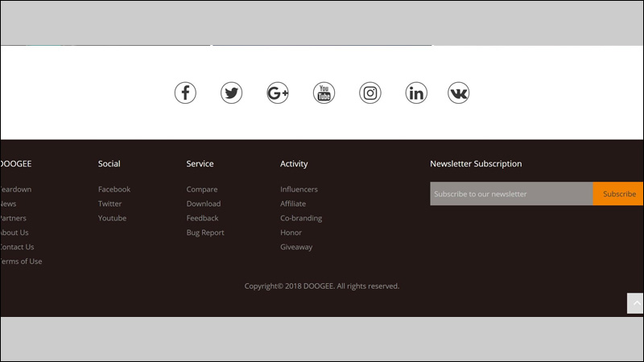
Task: Open the Feedback link
Action: point(202,218)
